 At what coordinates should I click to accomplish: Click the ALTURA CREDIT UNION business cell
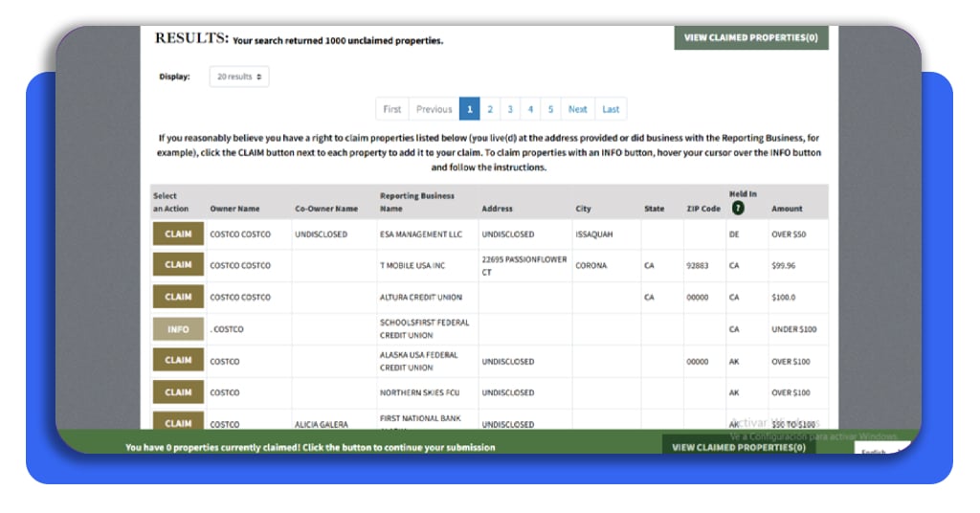[x=421, y=298]
